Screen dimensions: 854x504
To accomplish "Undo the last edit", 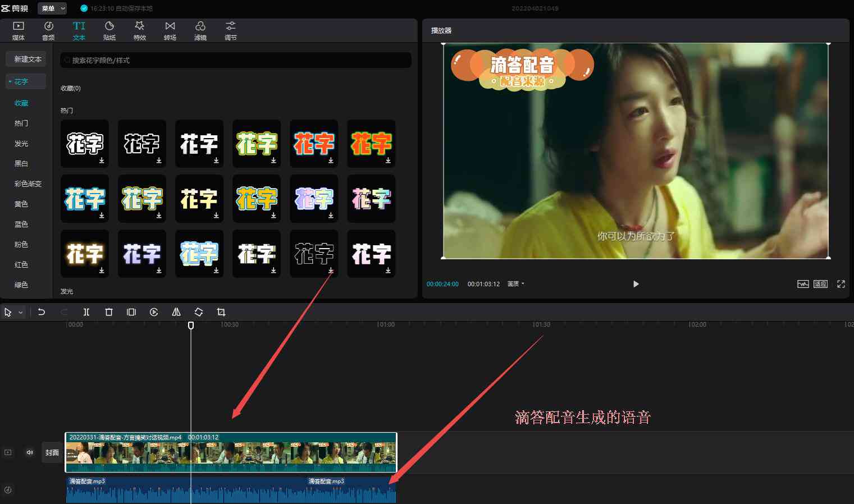I will [42, 312].
